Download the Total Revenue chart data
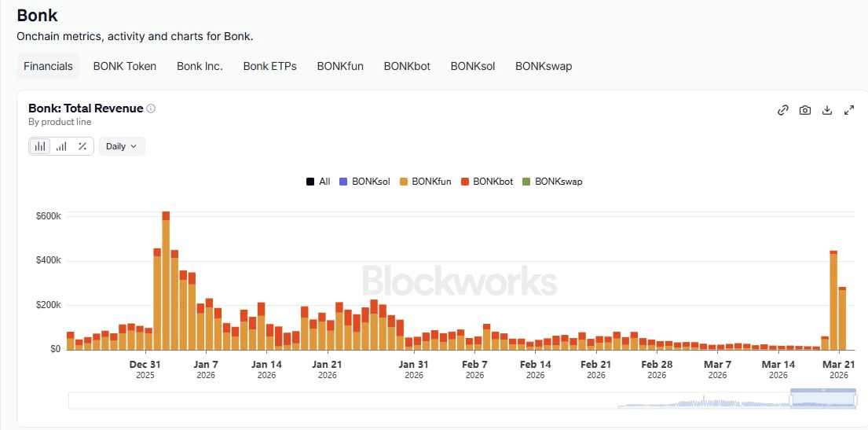 coord(827,110)
